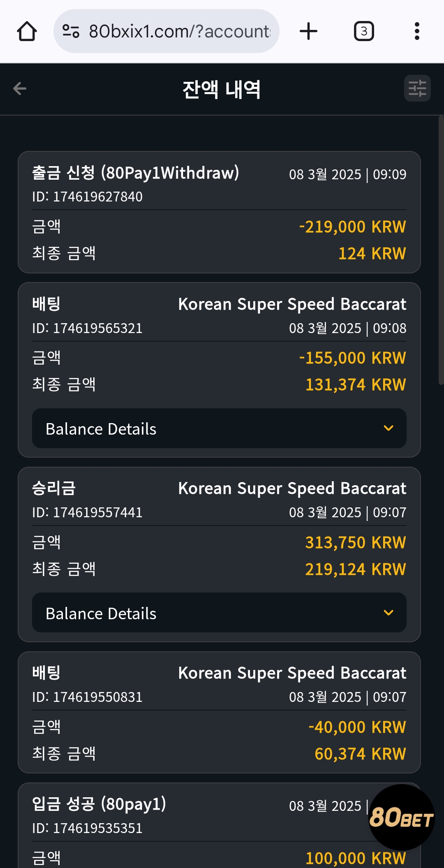Tap the site info icon in address bar
The image size is (444, 868).
(71, 31)
